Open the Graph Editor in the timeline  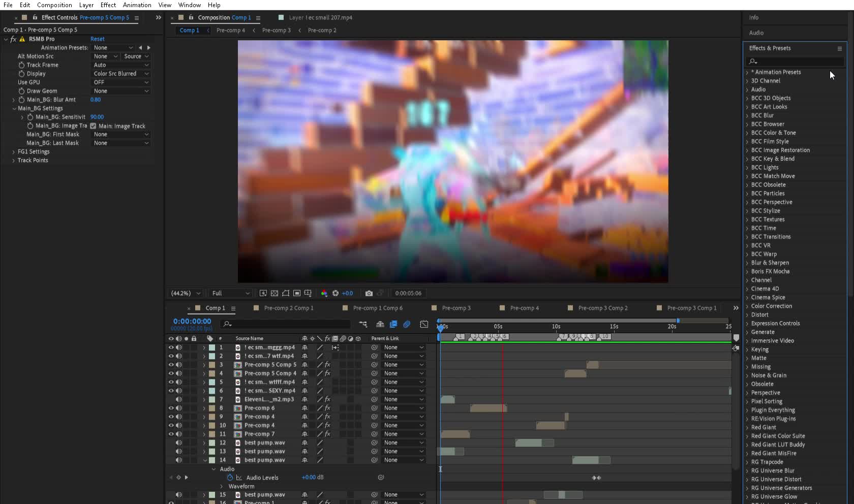tap(423, 324)
